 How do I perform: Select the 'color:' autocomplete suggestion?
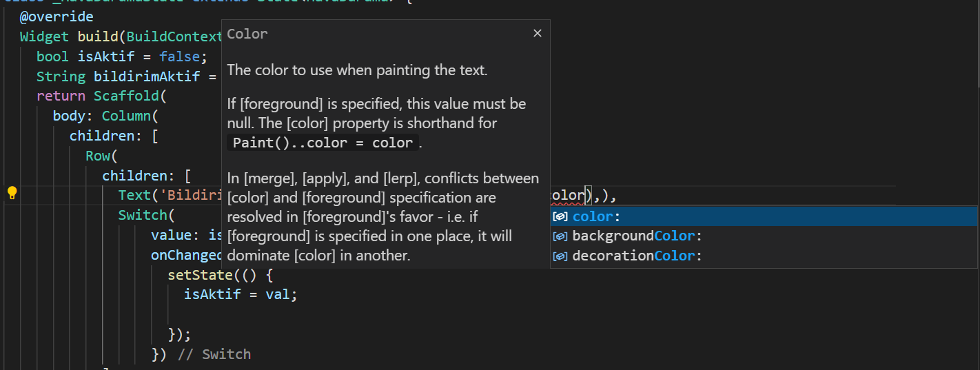point(764,216)
